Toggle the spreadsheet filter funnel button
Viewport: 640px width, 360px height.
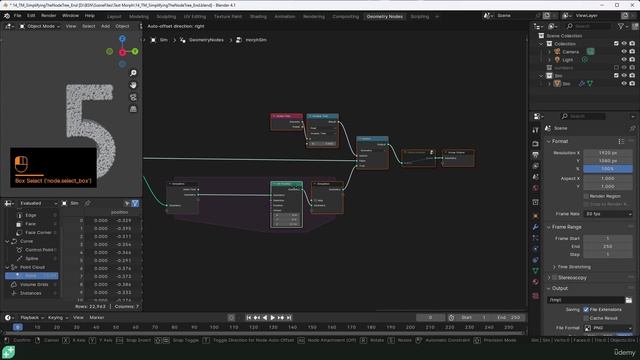coord(135,203)
